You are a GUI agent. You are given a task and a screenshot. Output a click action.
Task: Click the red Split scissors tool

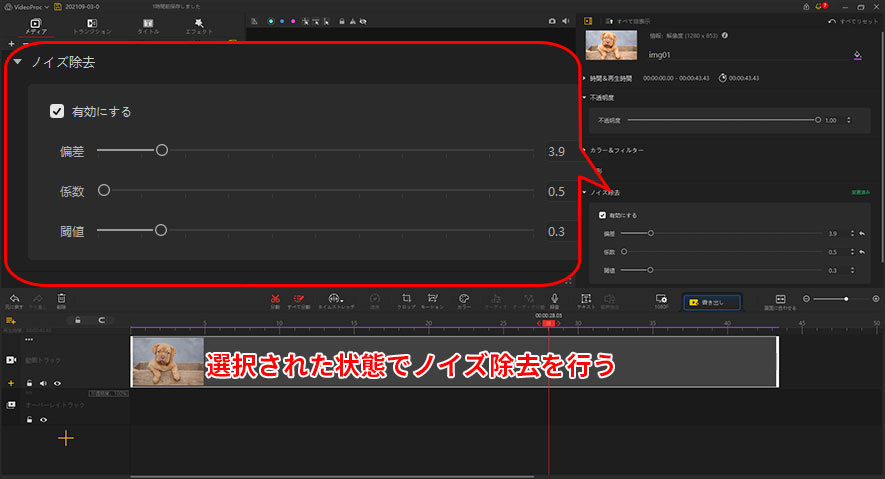click(x=275, y=299)
